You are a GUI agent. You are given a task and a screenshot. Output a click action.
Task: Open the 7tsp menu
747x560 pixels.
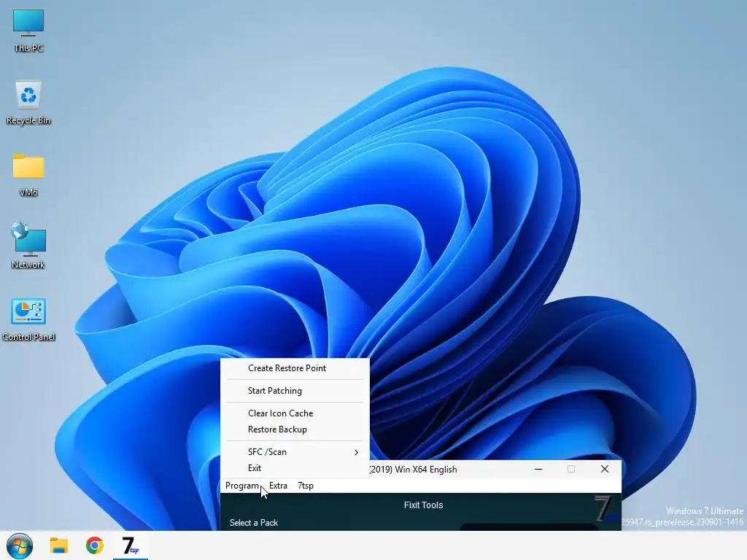[x=306, y=486]
